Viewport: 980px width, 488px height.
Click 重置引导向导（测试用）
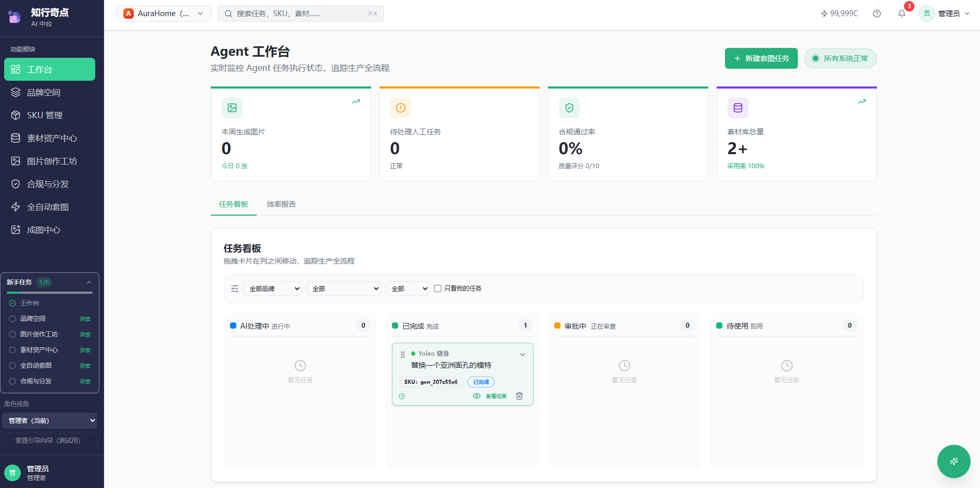(49, 441)
